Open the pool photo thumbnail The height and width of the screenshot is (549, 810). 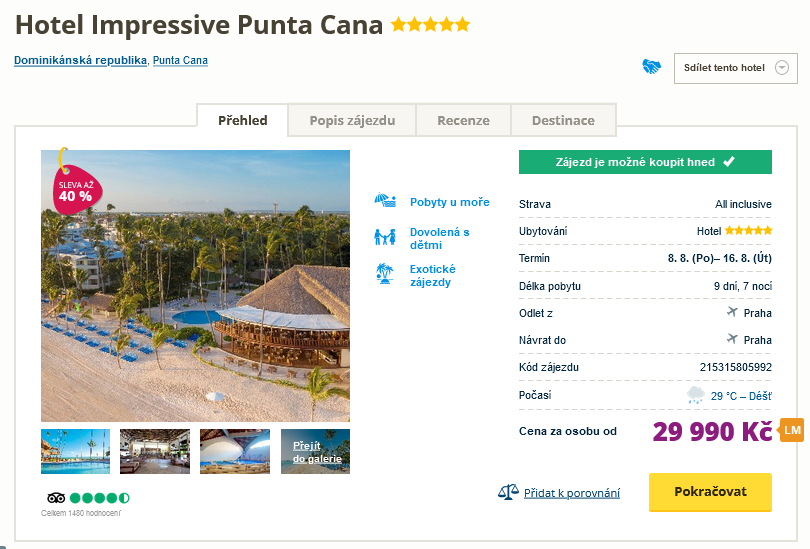pos(75,451)
